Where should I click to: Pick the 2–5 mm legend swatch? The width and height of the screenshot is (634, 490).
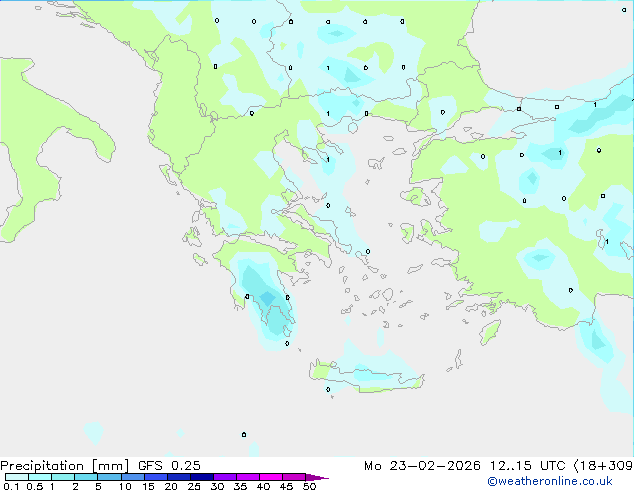tap(86, 477)
